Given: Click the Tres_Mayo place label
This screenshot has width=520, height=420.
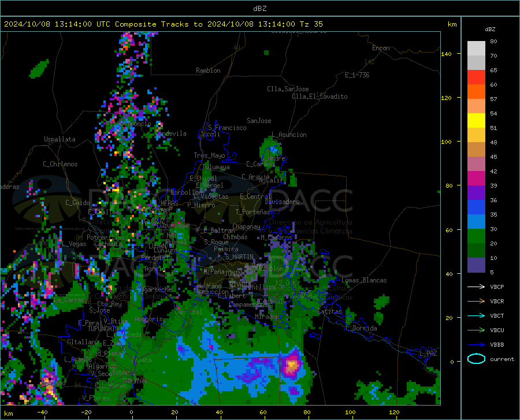Looking at the screenshot, I should 209,155.
